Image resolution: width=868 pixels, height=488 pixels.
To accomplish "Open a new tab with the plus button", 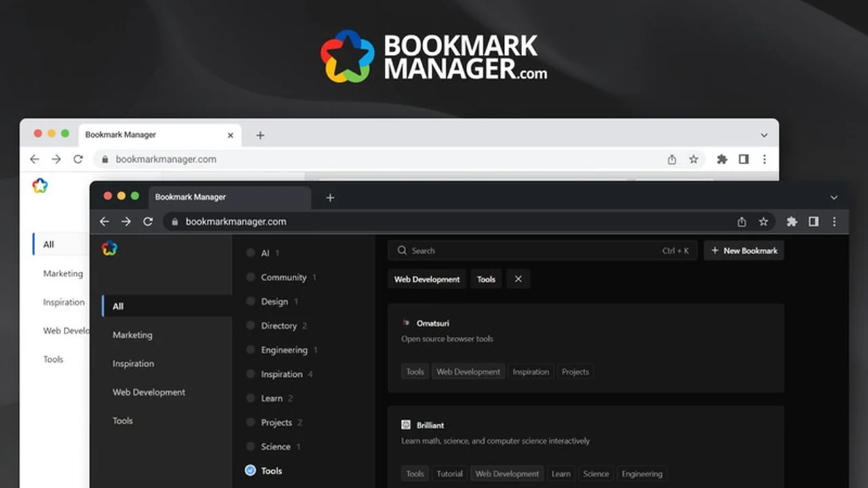I will point(330,197).
